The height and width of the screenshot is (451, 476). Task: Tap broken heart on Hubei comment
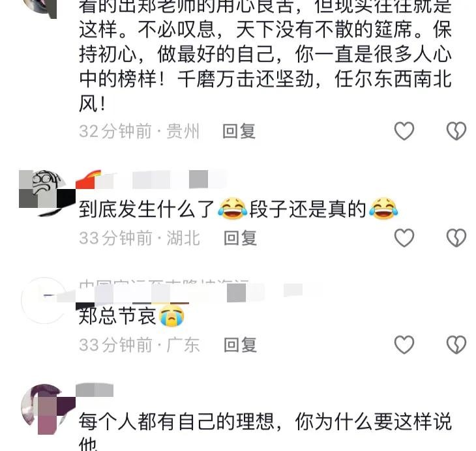456,238
